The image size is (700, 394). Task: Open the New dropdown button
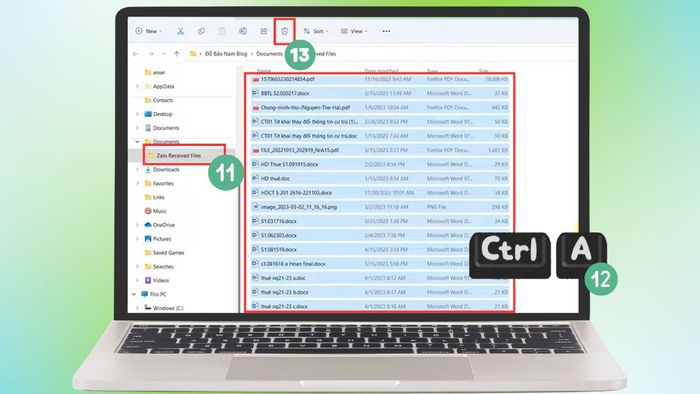pos(149,31)
